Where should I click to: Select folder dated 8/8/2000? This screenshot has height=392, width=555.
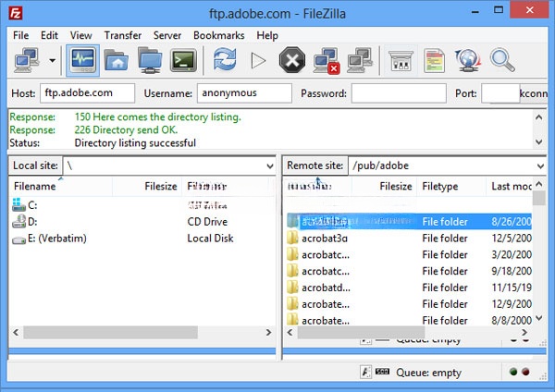(x=409, y=320)
